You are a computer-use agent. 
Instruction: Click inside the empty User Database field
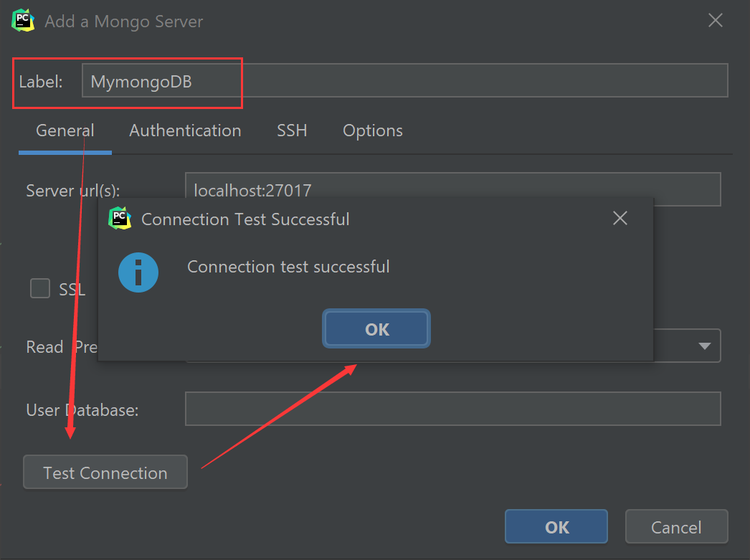[453, 409]
